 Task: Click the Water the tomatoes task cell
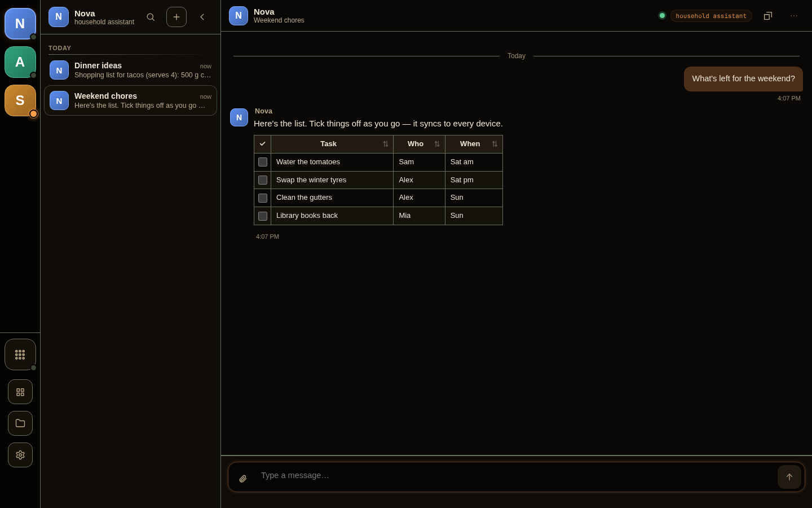pyautogui.click(x=332, y=162)
